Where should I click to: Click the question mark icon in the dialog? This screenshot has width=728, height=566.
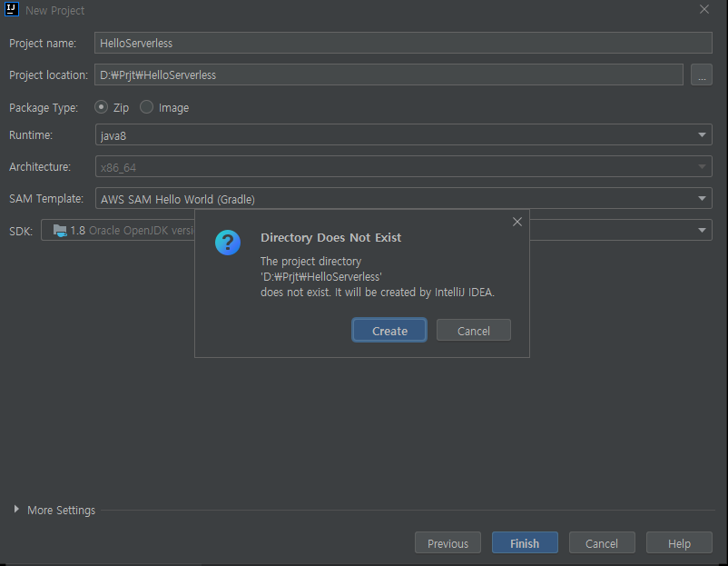228,243
